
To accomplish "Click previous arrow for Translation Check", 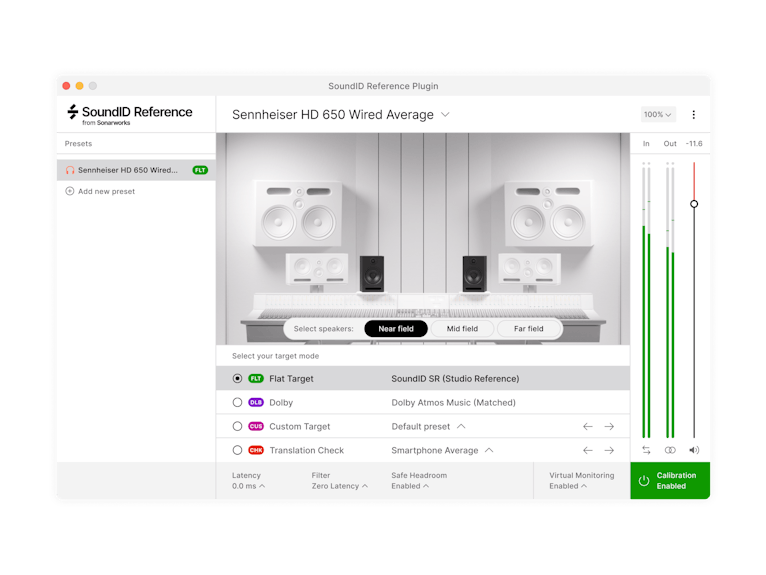I will [588, 450].
